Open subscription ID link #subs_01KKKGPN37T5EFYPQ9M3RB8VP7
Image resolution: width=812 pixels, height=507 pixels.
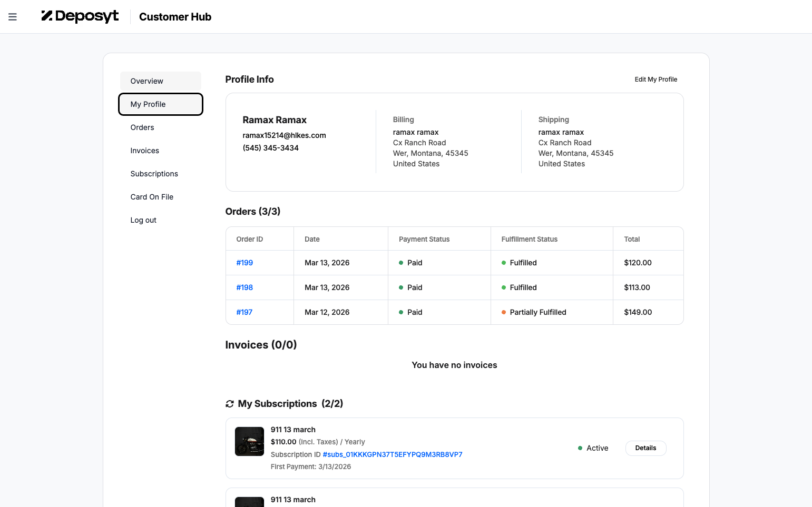pyautogui.click(x=393, y=454)
